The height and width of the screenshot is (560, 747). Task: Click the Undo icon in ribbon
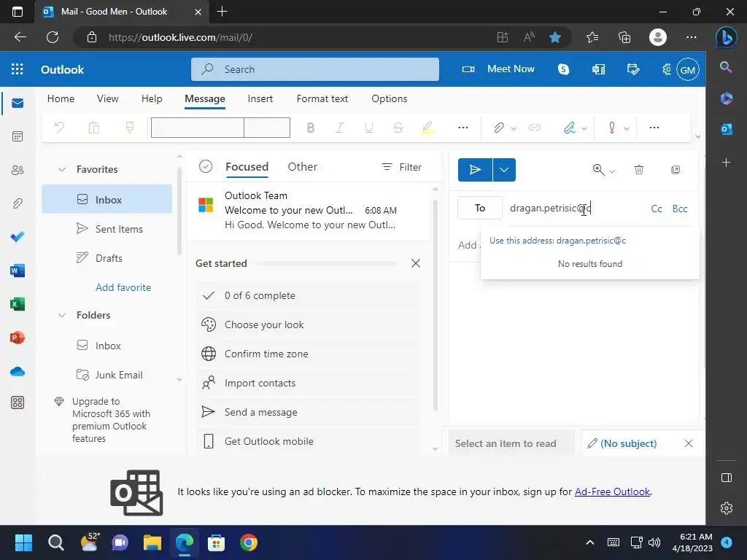tap(60, 128)
